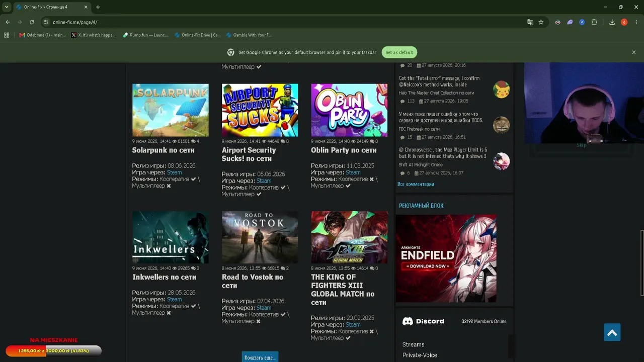Image resolution: width=644 pixels, height=362 pixels.
Task: Click the Solarpunk cover thumbnail
Action: [170, 110]
